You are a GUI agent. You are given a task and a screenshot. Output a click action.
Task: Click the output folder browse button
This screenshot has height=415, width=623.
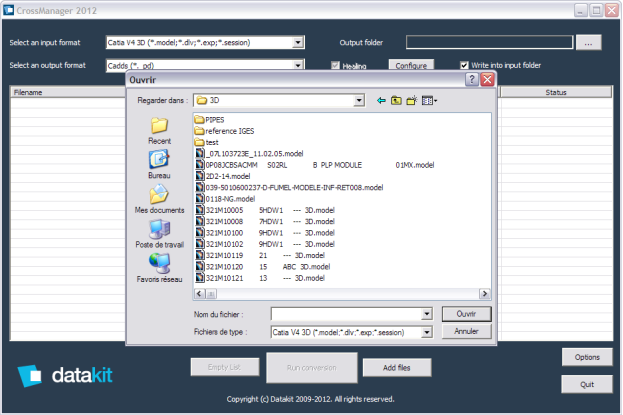(x=588, y=43)
